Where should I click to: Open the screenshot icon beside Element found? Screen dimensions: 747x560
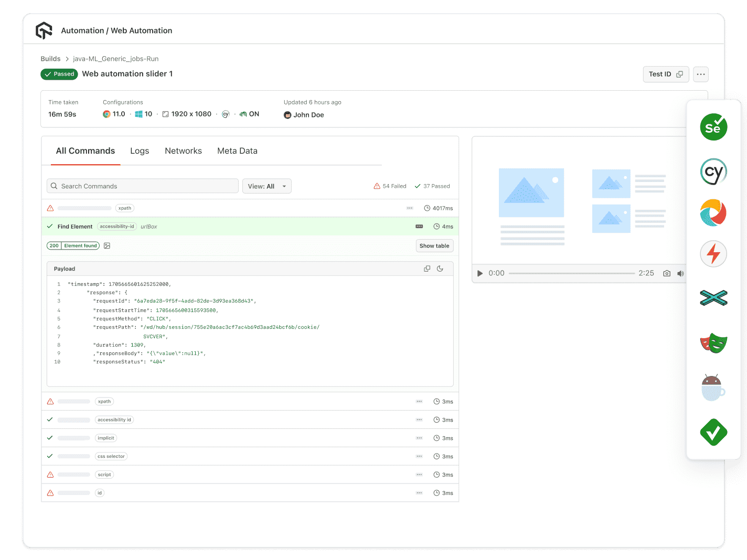(107, 246)
